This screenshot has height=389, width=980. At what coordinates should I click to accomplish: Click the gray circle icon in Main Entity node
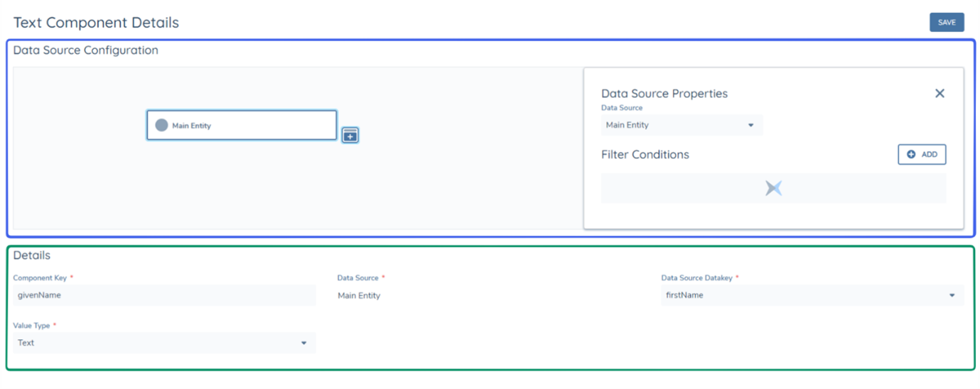click(161, 126)
